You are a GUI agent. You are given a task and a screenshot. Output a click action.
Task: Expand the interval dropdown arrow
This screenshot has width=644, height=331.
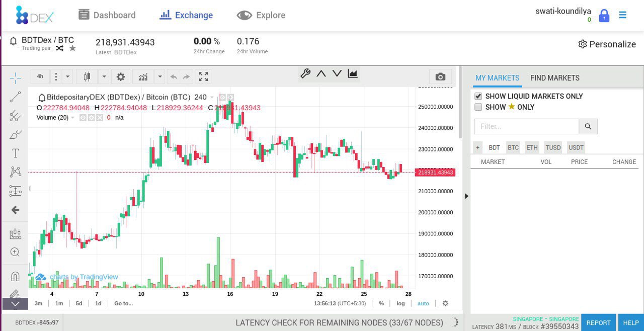click(68, 76)
